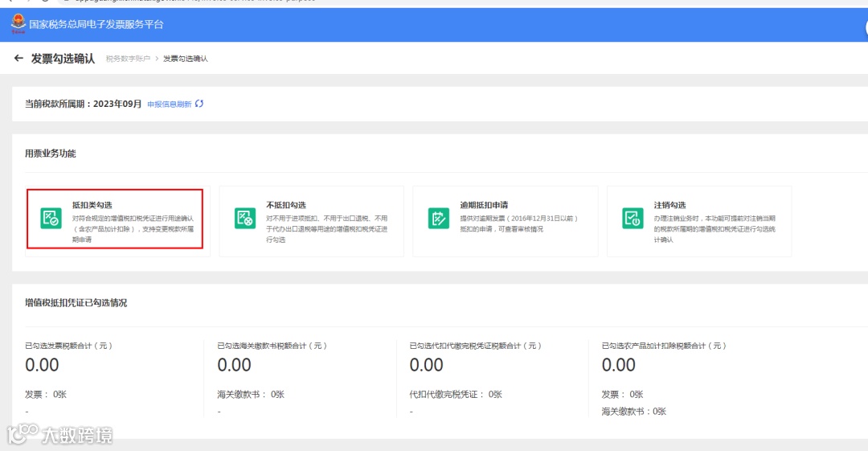The width and height of the screenshot is (868, 451).
Task: Navigate to 税务数字账户 breadcrumb
Action: click(128, 59)
